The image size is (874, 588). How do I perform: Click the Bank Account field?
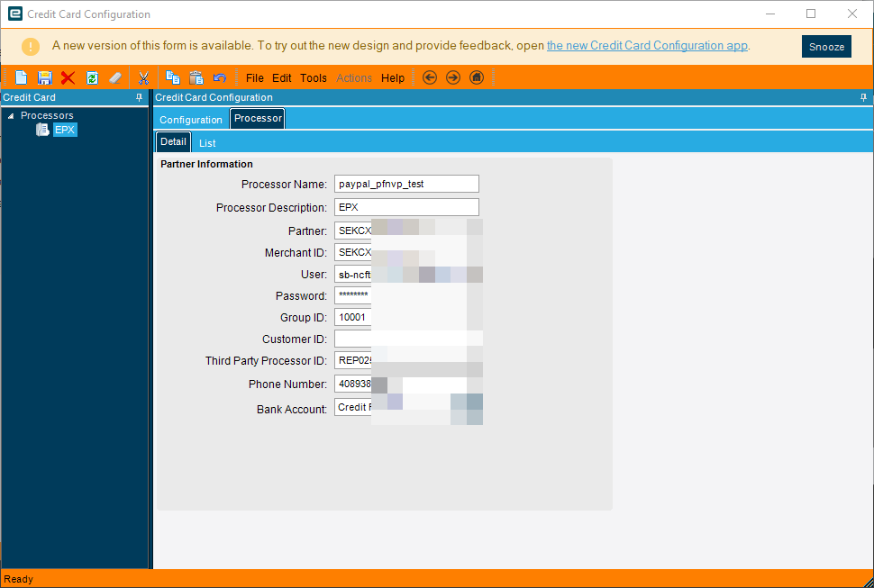click(406, 407)
